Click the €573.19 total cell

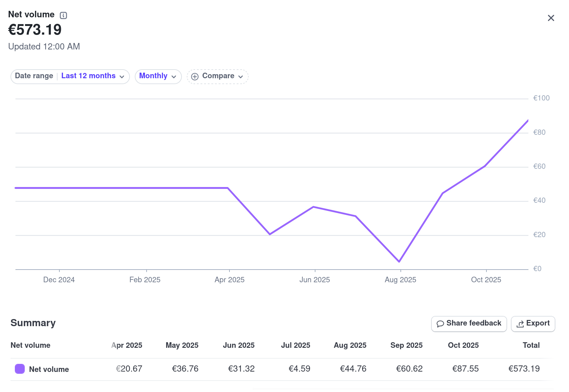click(524, 369)
